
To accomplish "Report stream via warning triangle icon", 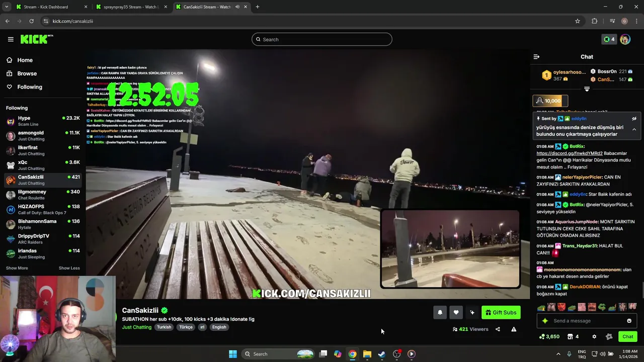I will (514, 329).
